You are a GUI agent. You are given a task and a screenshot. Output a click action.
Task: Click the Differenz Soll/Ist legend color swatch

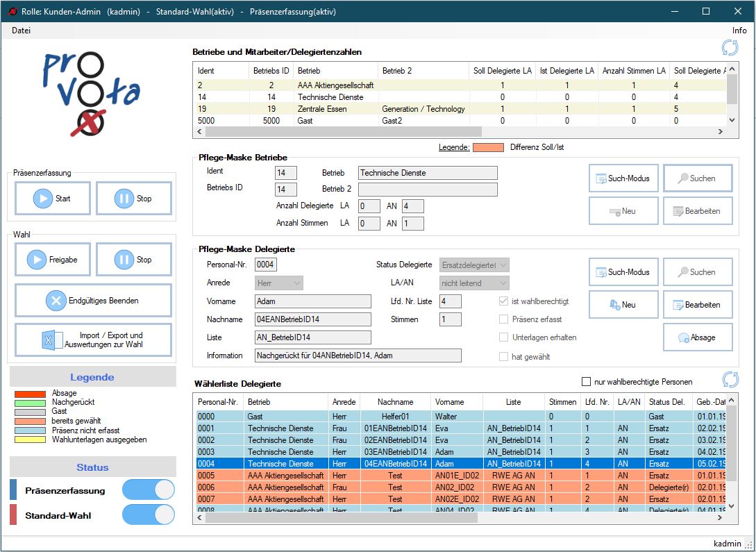488,147
